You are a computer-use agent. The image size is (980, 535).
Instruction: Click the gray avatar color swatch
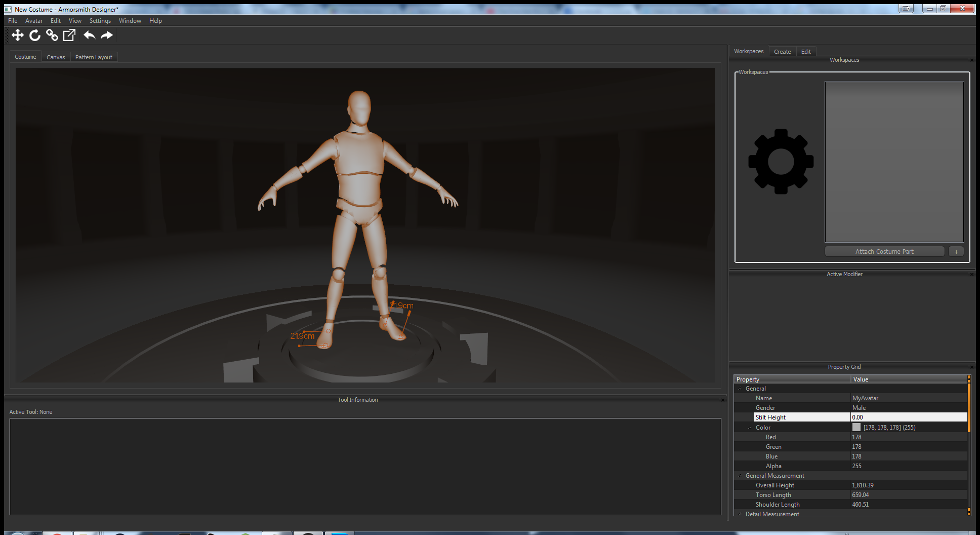tap(856, 428)
